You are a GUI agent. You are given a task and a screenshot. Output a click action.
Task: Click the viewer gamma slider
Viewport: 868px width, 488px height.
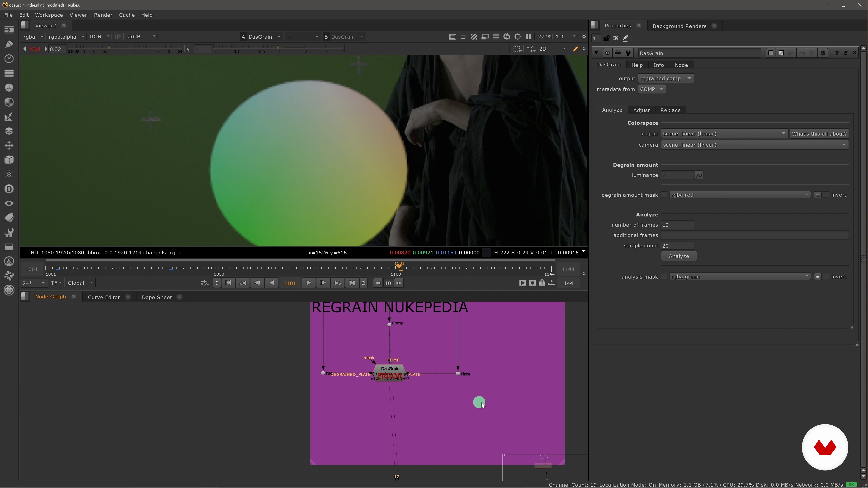(x=278, y=49)
